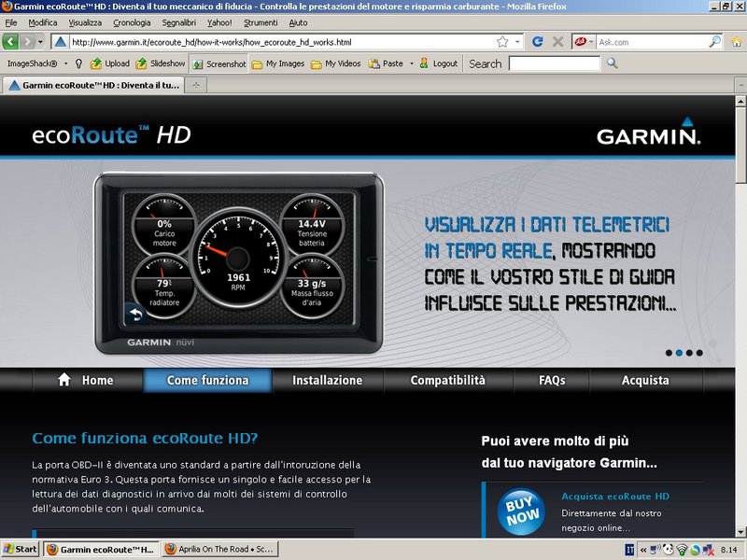Click the page scrollbar up arrow

(x=740, y=101)
